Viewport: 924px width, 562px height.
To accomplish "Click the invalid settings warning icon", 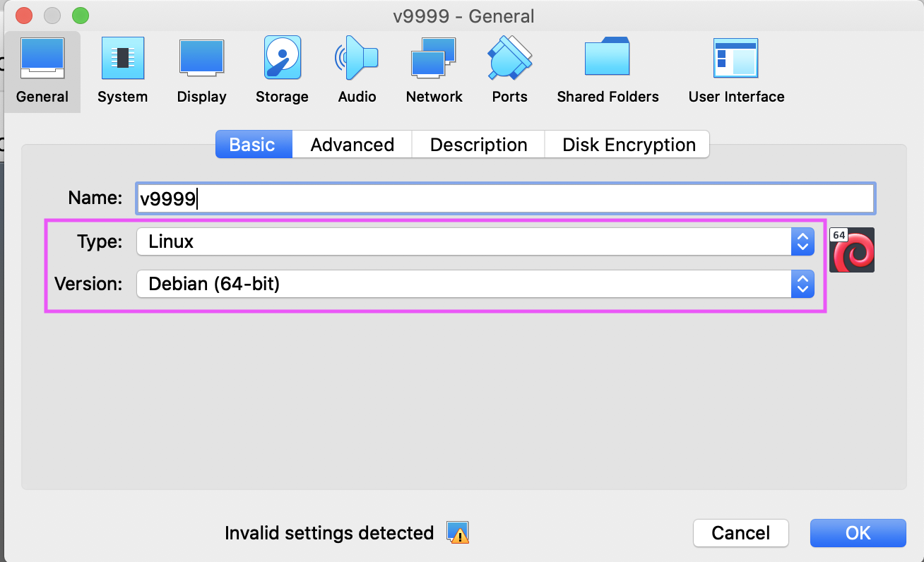I will pyautogui.click(x=458, y=533).
